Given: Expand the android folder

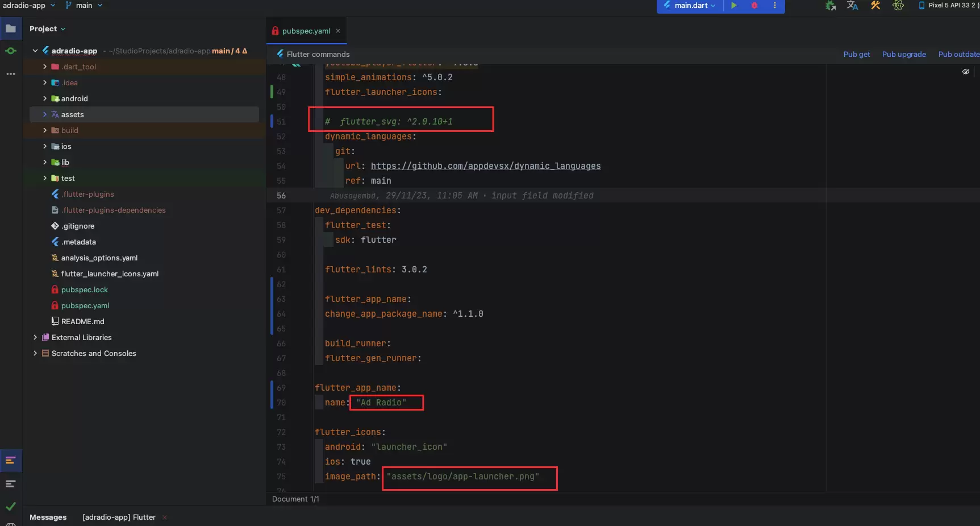Looking at the screenshot, I should pos(45,98).
